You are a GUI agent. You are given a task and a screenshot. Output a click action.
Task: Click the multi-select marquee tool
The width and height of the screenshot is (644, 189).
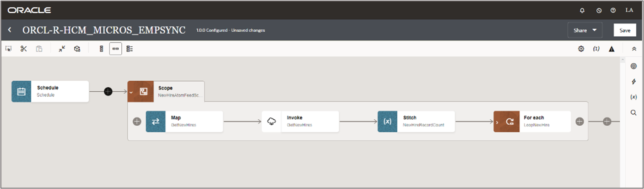coord(9,49)
